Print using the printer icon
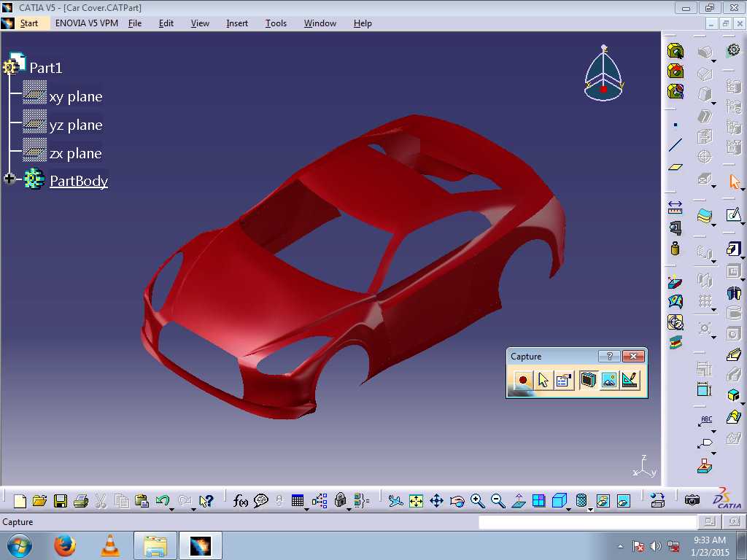The image size is (747, 560). point(81,501)
